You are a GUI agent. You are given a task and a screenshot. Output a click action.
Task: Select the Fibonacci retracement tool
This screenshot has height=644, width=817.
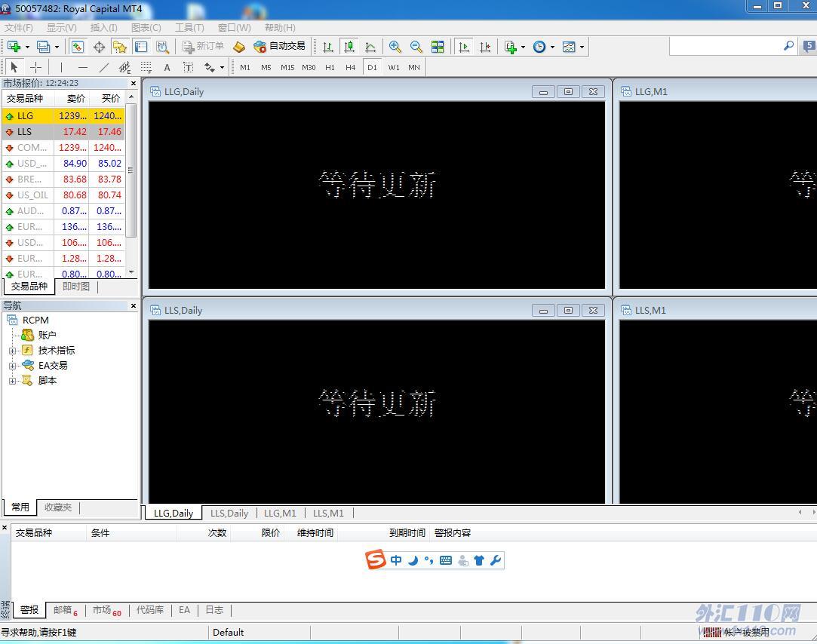pos(146,67)
